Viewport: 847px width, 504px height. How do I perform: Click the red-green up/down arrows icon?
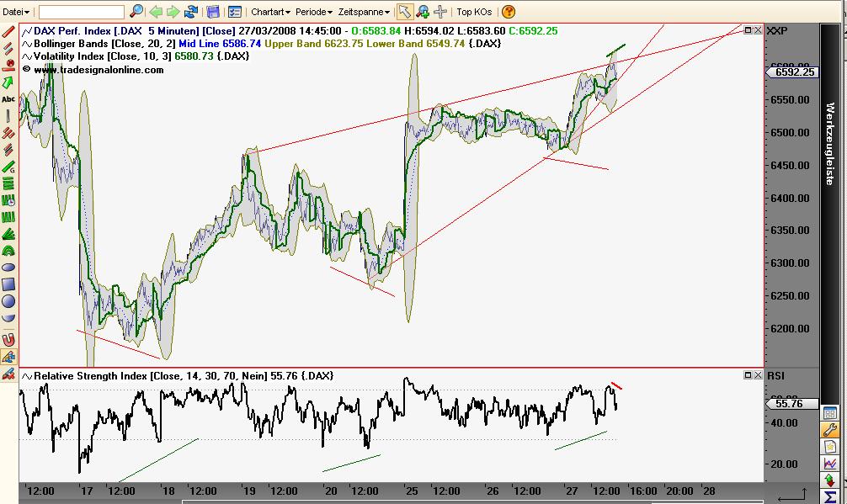coord(830,480)
